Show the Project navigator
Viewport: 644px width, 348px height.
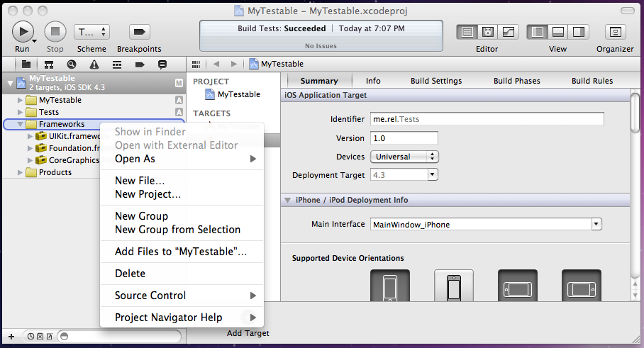pyautogui.click(x=26, y=64)
